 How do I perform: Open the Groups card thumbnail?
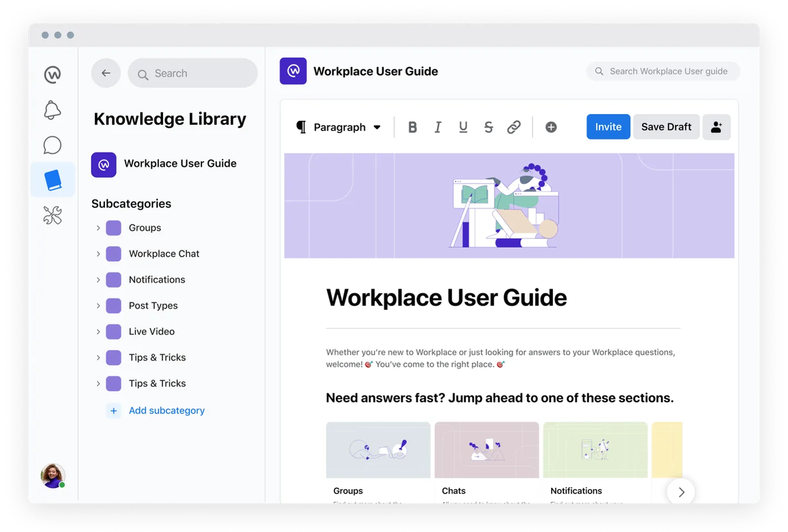click(378, 450)
